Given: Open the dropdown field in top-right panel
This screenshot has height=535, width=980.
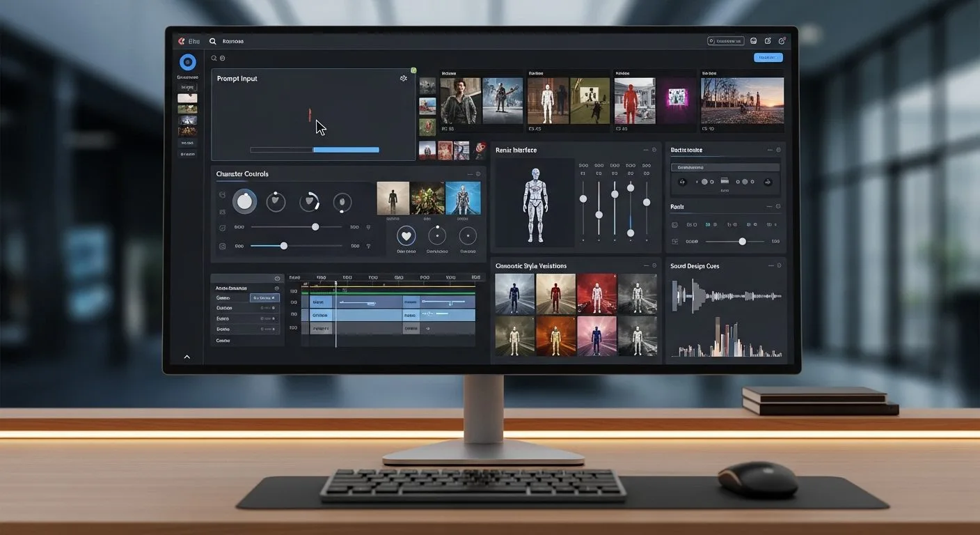Looking at the screenshot, I should click(x=725, y=167).
